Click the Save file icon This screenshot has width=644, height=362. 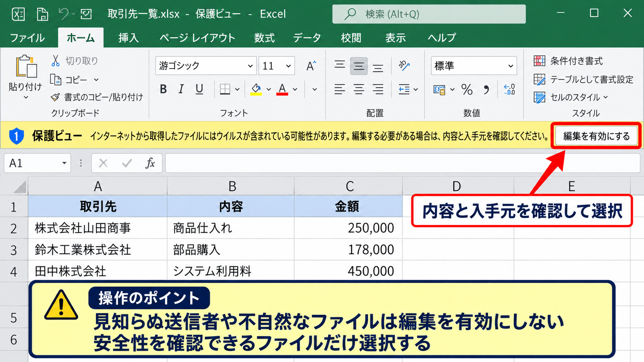pyautogui.click(x=42, y=14)
